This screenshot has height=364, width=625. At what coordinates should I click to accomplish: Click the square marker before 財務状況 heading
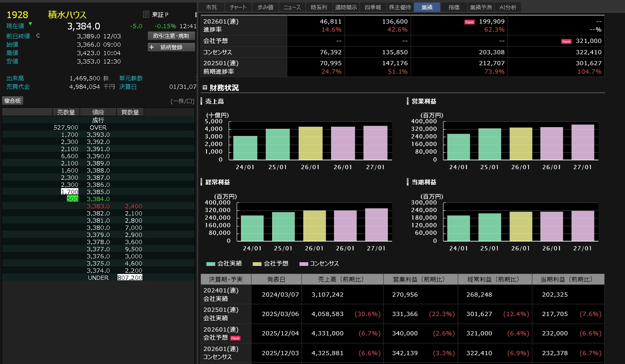[x=205, y=88]
